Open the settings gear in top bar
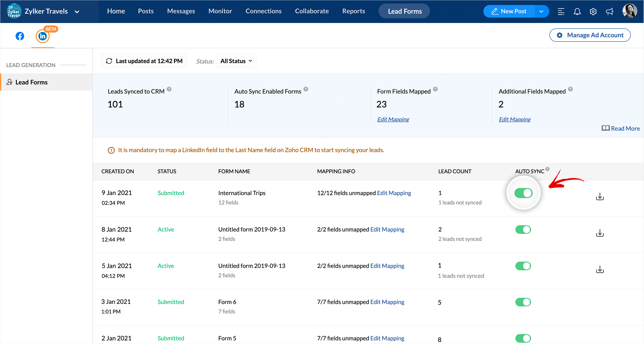 (593, 11)
